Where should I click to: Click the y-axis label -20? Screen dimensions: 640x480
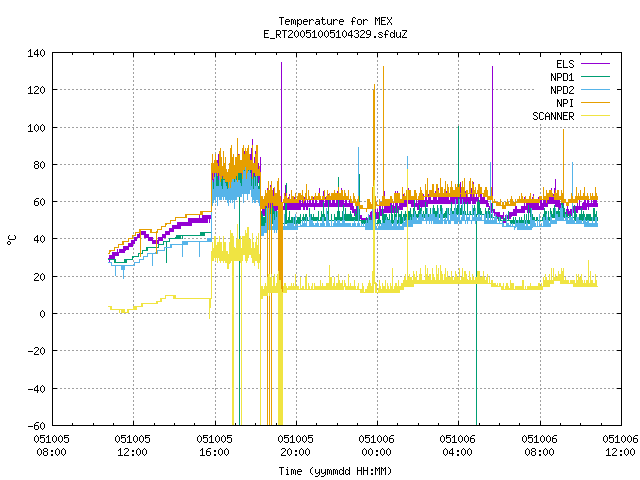[x=36, y=351]
